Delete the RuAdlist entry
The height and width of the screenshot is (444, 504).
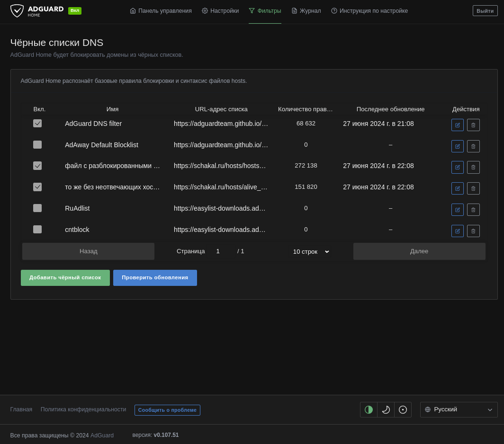point(473,210)
